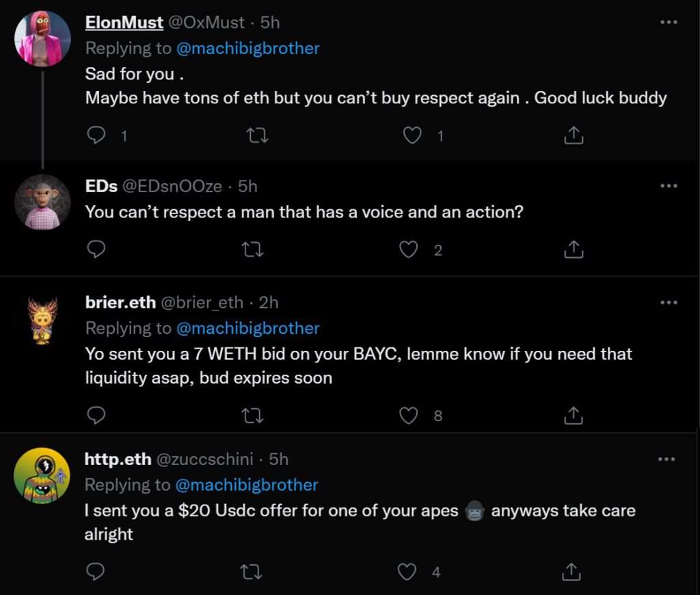Open more options on ElonMust's tweet
Screen dimensions: 700x595
(668, 23)
